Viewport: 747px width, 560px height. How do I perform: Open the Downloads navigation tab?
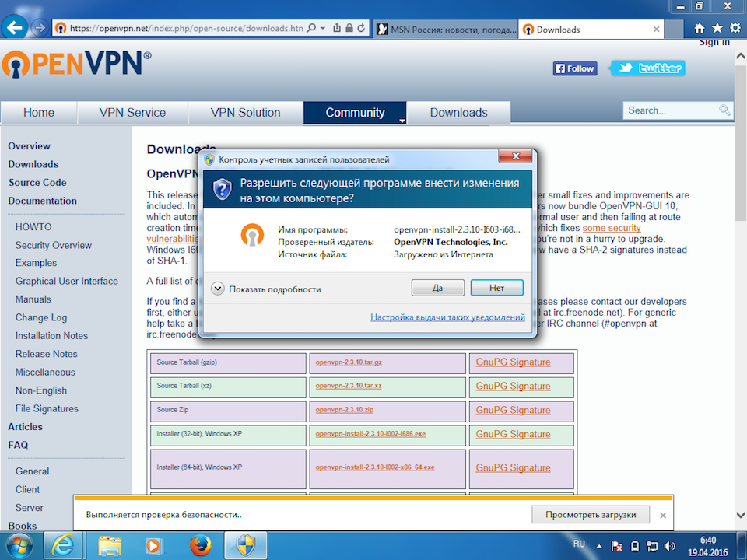459,112
